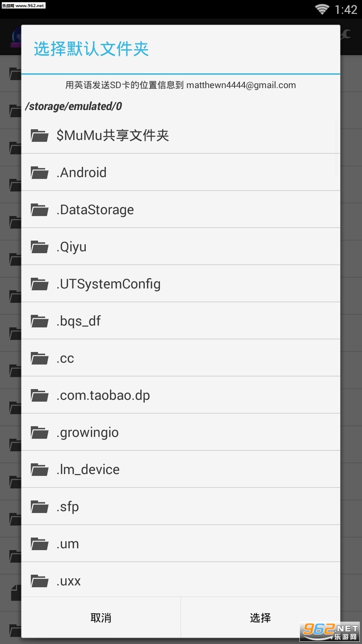This screenshot has width=362, height=644.
Task: Click the matthewn4444@gmail.com email text
Action: (x=241, y=85)
